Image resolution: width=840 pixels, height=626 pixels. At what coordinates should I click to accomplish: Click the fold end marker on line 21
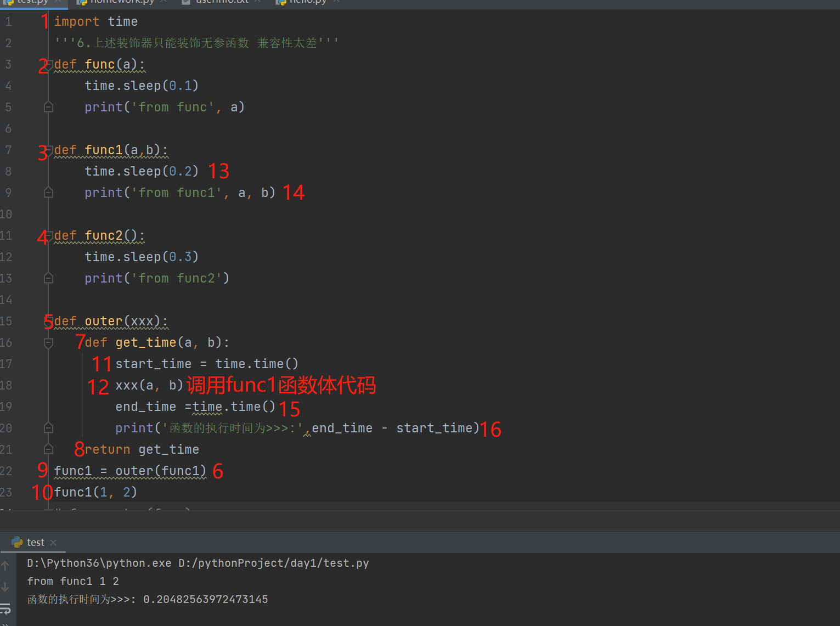click(x=48, y=449)
